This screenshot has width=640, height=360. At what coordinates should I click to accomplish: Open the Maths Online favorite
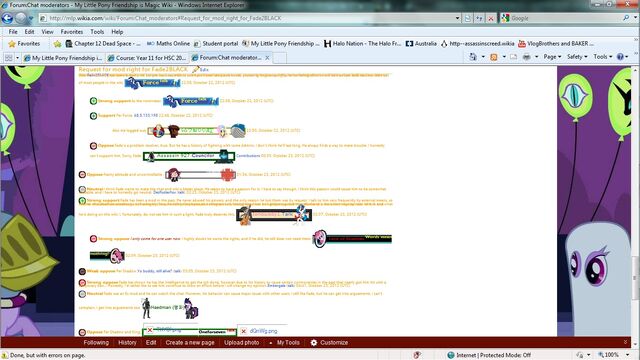click(x=168, y=43)
